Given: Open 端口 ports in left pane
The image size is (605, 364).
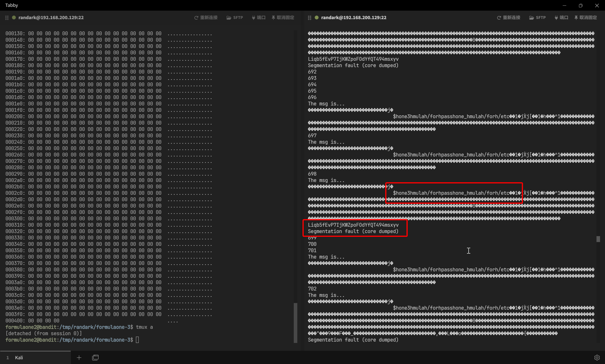Looking at the screenshot, I should point(259,18).
